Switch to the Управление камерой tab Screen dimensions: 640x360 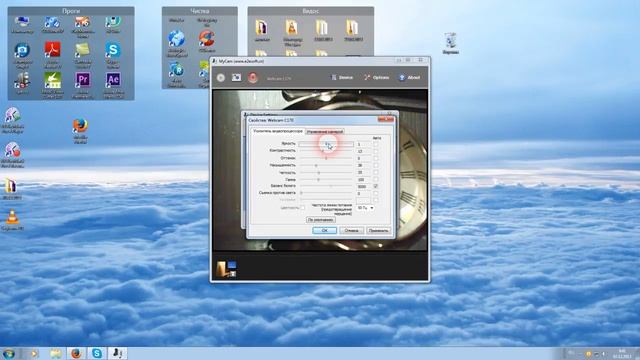[325, 132]
